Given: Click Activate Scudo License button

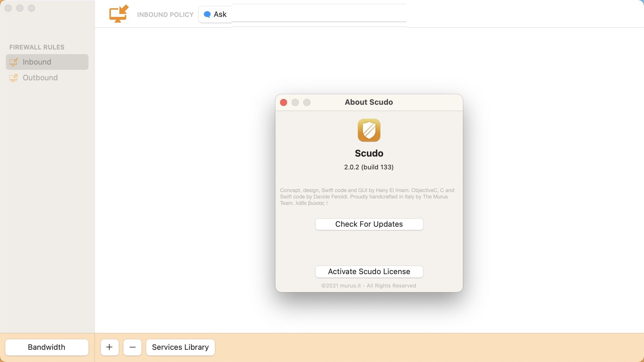Looking at the screenshot, I should click(x=369, y=271).
